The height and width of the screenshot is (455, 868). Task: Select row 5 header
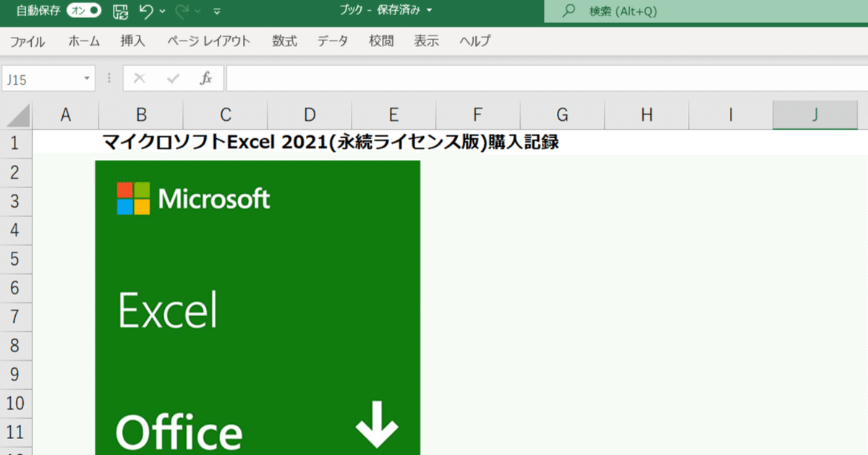16,258
